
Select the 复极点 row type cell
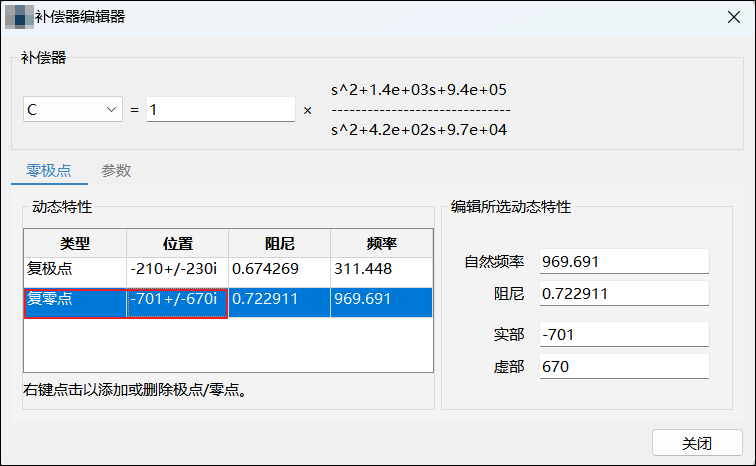coord(75,270)
